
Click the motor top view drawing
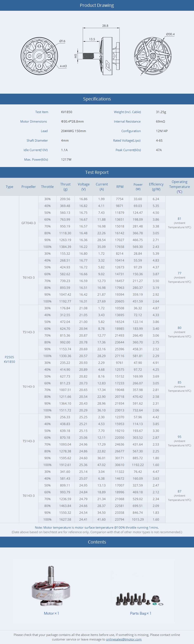point(153,56)
